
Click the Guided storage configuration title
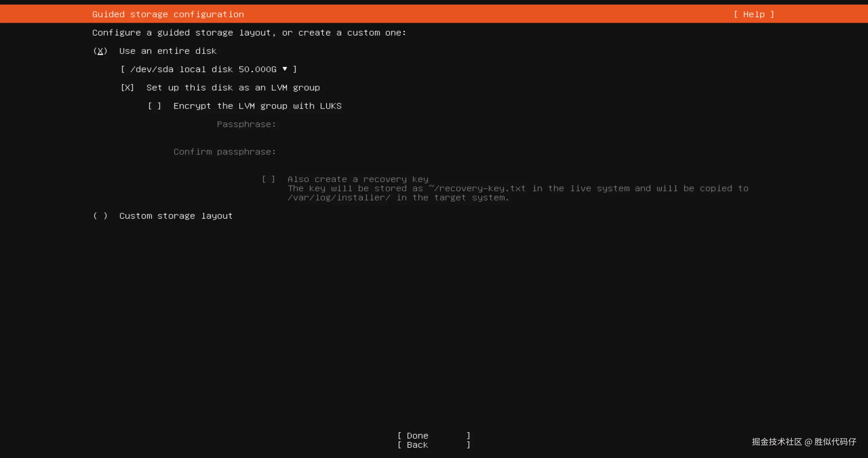[x=168, y=14]
